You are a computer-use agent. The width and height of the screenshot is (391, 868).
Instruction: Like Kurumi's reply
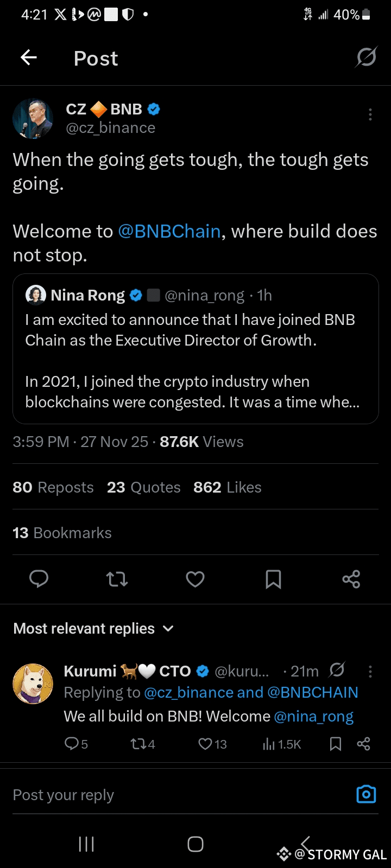(x=205, y=744)
